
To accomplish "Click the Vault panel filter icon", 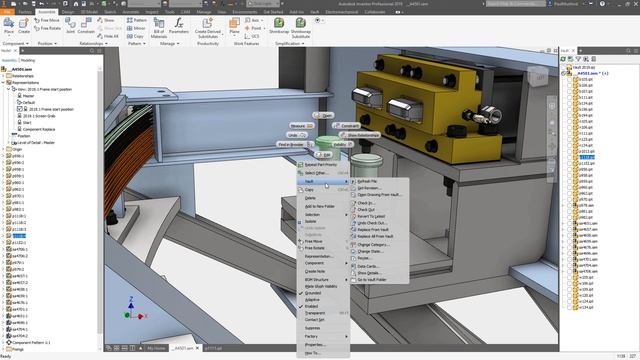I will click(x=578, y=59).
